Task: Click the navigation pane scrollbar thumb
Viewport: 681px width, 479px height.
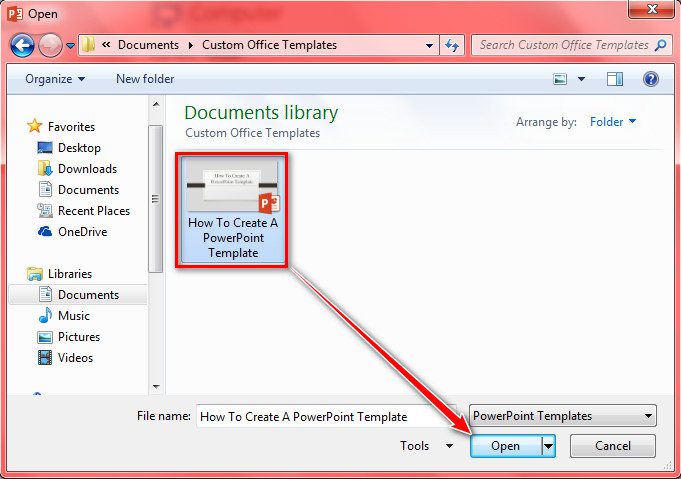Action: pyautogui.click(x=155, y=198)
